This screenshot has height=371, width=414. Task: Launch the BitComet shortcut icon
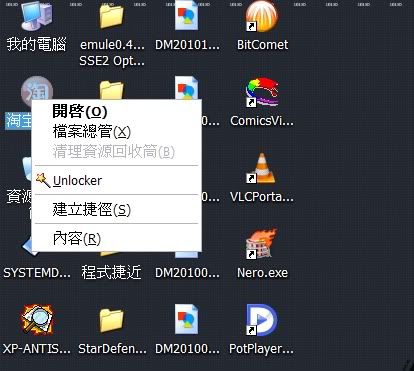(x=262, y=17)
